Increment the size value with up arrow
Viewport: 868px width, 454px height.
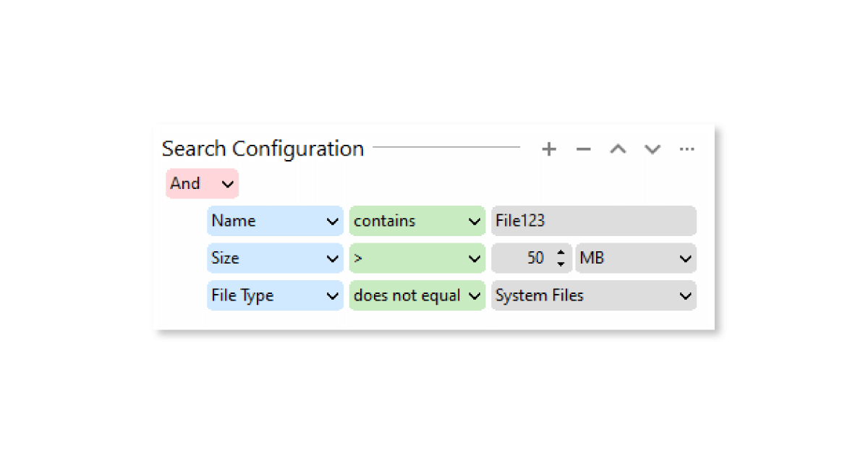pyautogui.click(x=561, y=253)
